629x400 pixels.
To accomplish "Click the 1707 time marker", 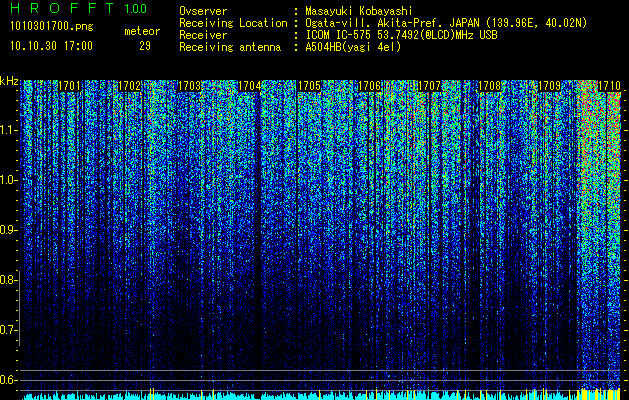I will pyautogui.click(x=429, y=86).
